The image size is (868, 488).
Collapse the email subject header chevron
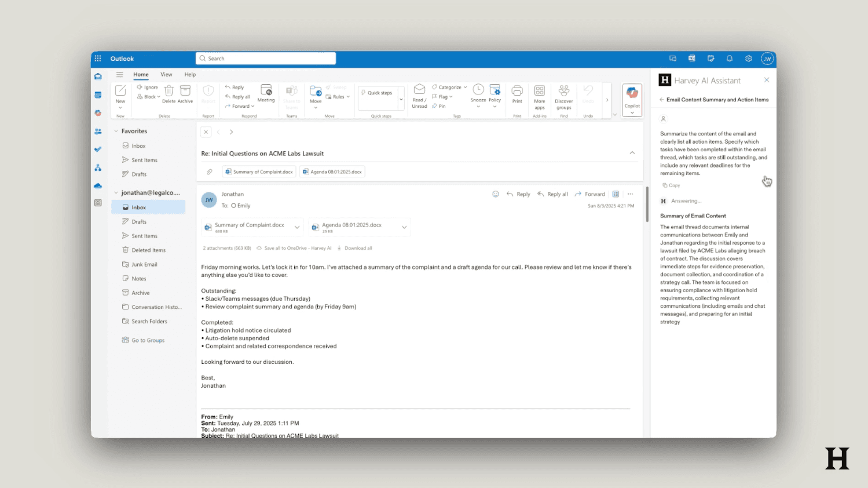(x=632, y=153)
